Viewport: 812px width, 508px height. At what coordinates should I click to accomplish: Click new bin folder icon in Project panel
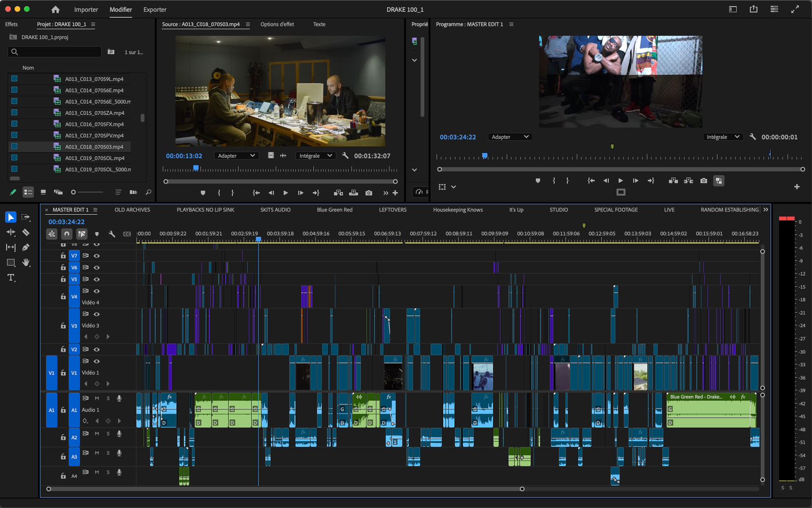click(x=111, y=52)
